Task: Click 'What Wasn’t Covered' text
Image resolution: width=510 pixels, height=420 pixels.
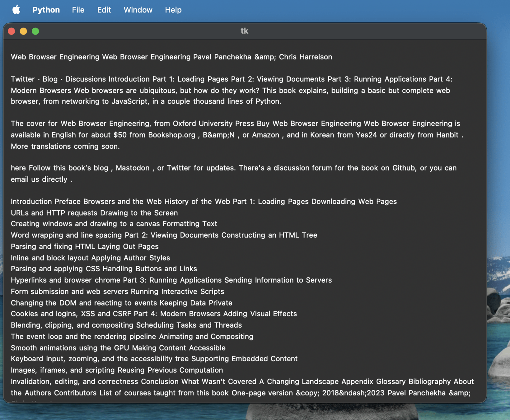Action: (x=219, y=382)
